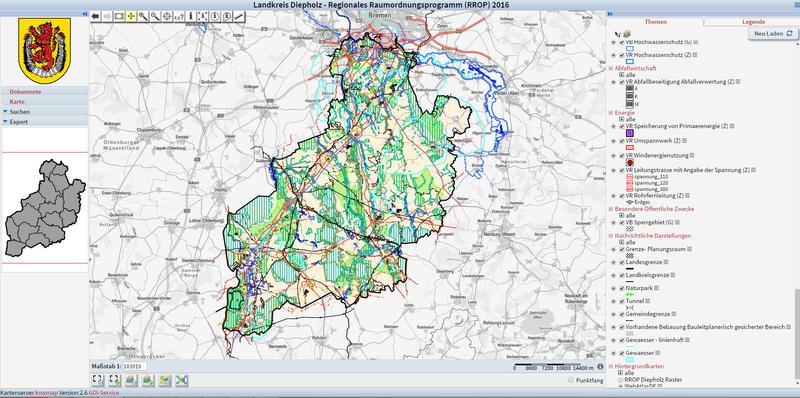Activate the zoom in magnifier tool
The height and width of the screenshot is (398, 800).
click(x=143, y=16)
